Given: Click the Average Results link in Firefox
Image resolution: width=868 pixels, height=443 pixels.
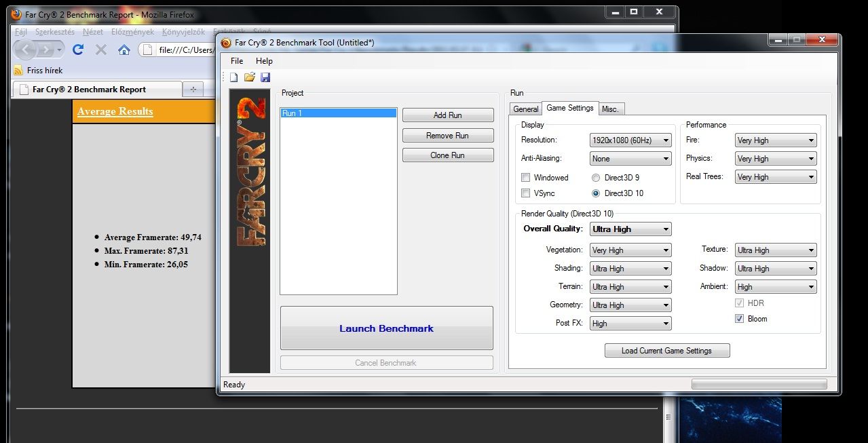Looking at the screenshot, I should click(x=115, y=111).
